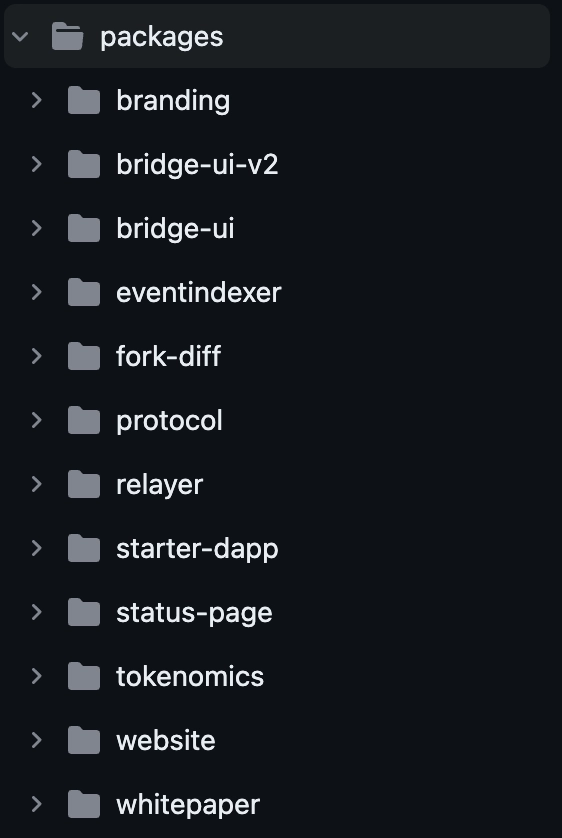Image resolution: width=562 pixels, height=838 pixels.
Task: Open the relayer folder entry
Action: [x=160, y=485]
